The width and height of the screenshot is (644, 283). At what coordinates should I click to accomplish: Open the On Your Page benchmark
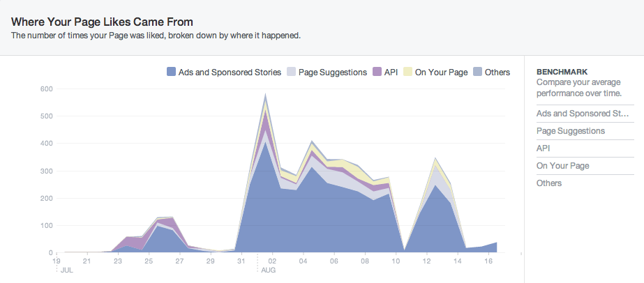tap(562, 166)
